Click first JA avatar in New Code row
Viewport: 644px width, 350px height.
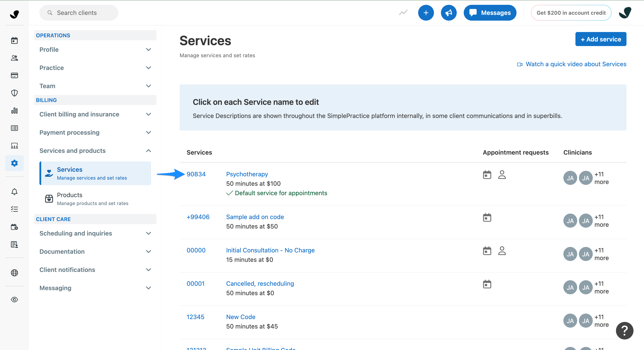[570, 321]
